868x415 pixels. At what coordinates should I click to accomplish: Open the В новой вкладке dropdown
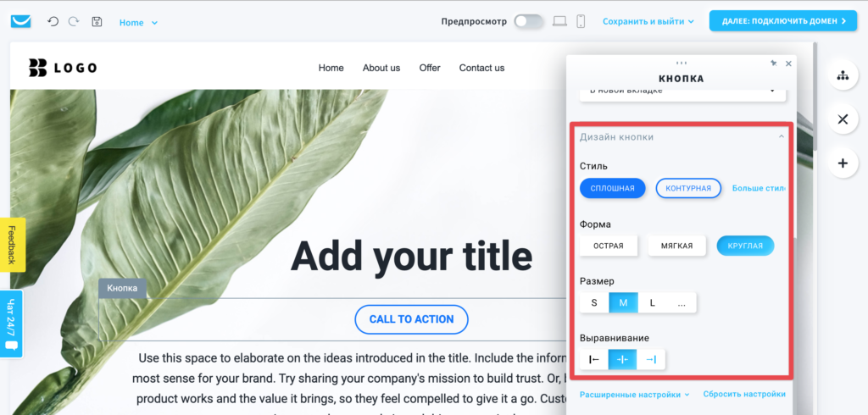pos(682,93)
